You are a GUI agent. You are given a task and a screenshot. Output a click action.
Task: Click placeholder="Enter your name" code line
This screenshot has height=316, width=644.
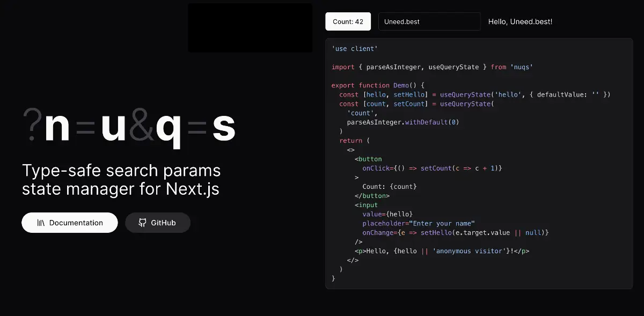click(419, 223)
